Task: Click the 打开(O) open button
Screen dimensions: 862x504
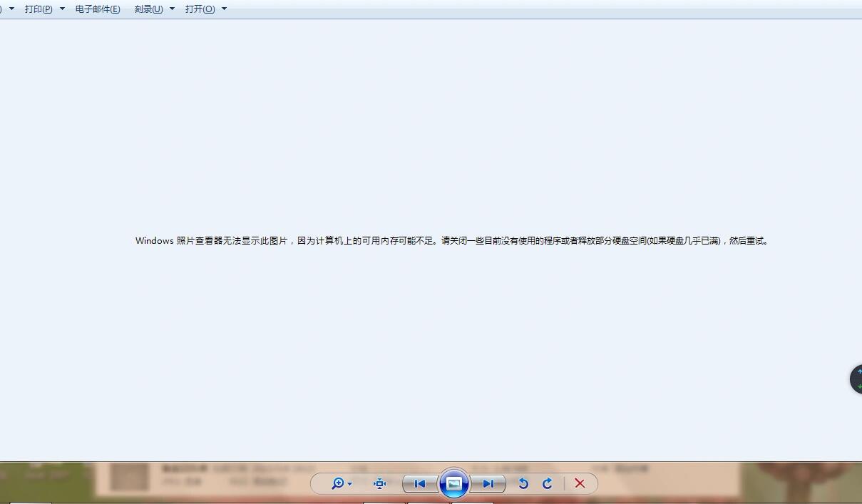Action: (x=200, y=9)
